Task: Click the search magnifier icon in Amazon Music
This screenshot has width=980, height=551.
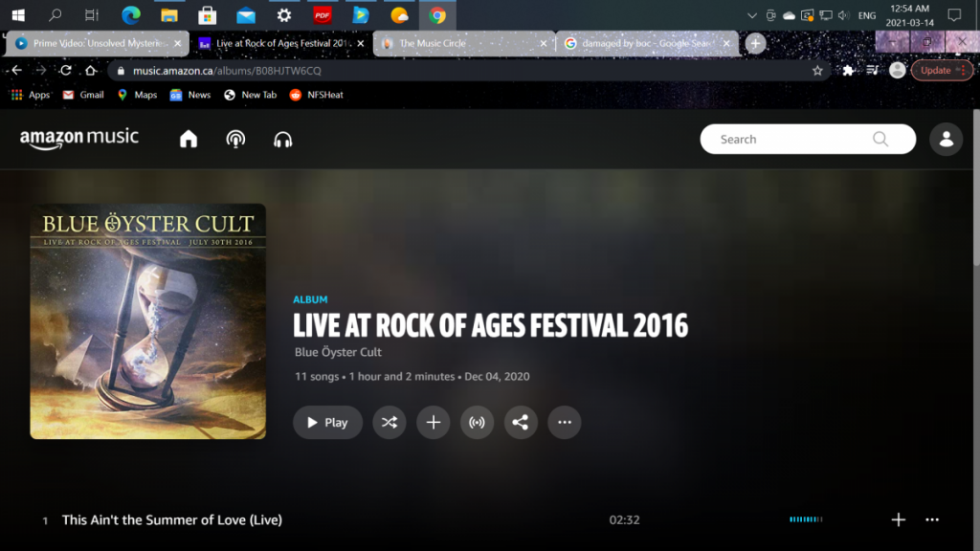Action: pos(880,139)
